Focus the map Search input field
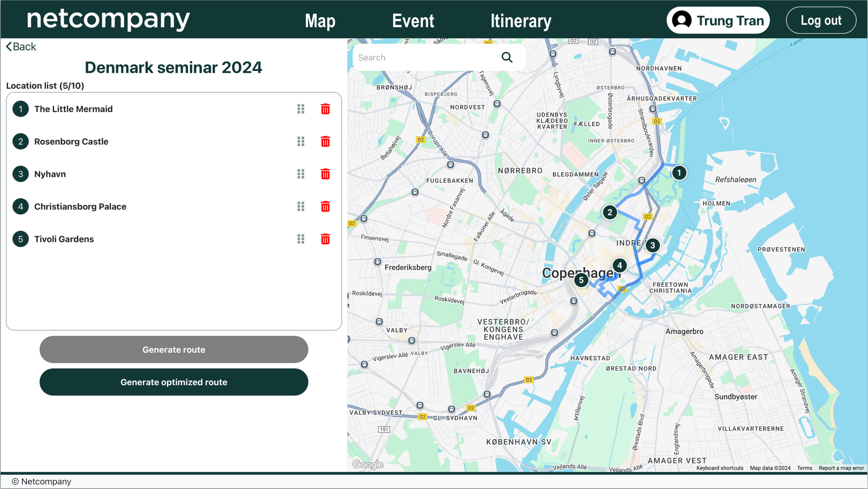868x489 pixels. click(425, 57)
